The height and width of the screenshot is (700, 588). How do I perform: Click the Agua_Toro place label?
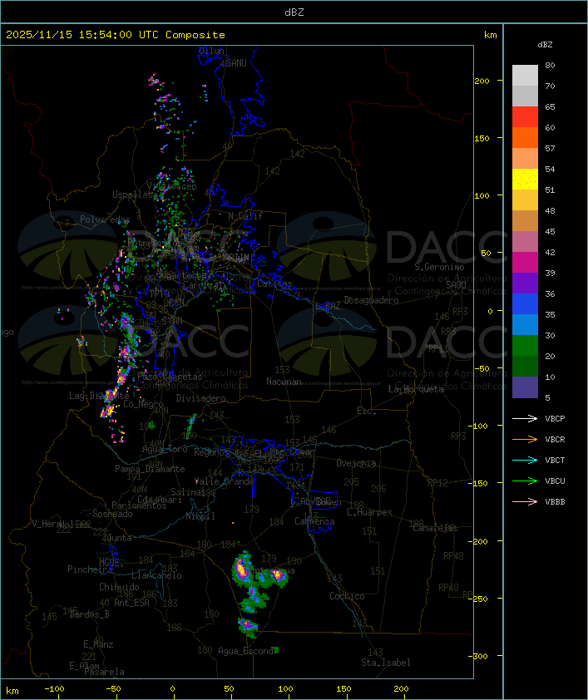(165, 450)
